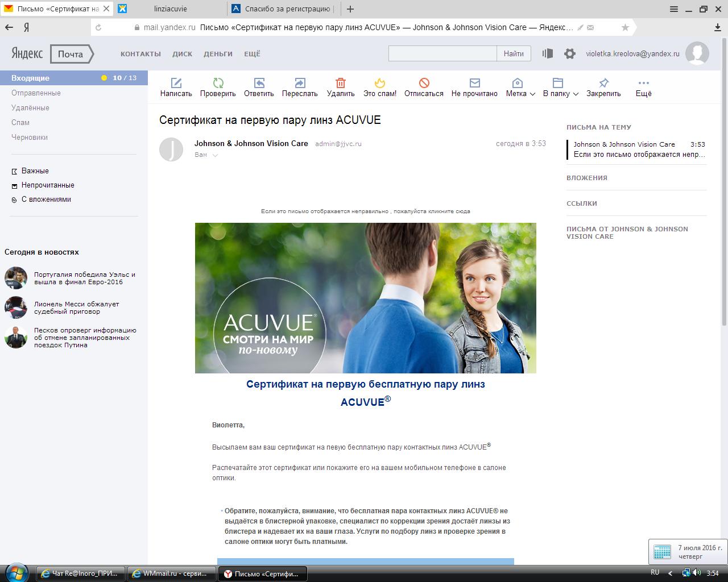The width and height of the screenshot is (728, 582).
Task: Open the В папку folder dropdown
Action: pos(561,88)
